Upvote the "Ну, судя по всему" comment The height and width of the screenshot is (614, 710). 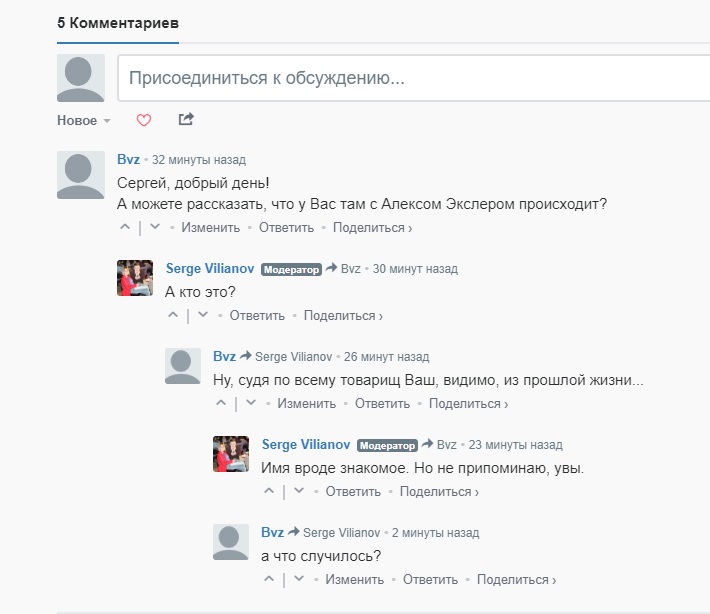[221, 403]
